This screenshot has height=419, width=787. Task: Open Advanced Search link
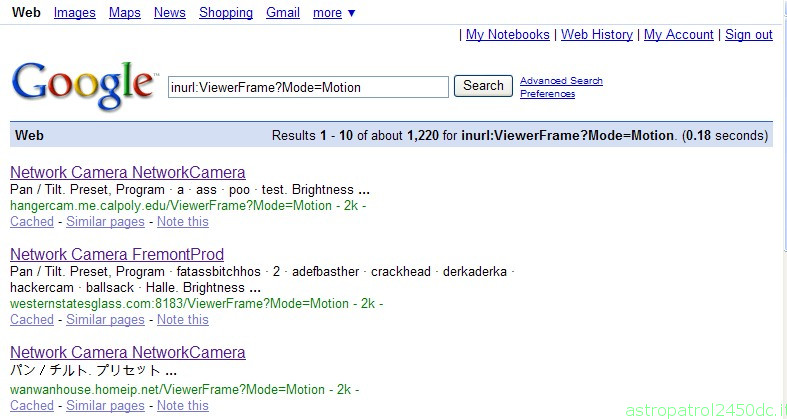(561, 81)
